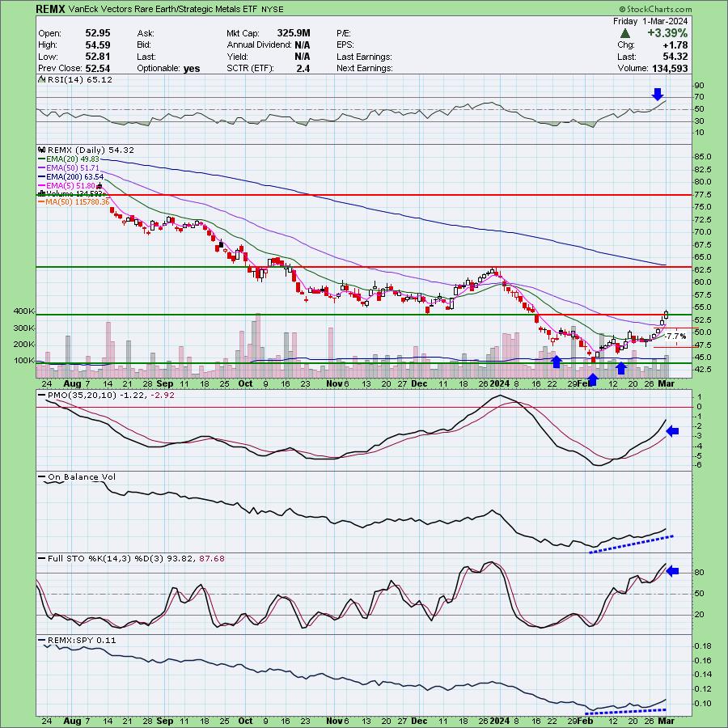Click the Oct label on the bottom axis
The width and height of the screenshot is (728, 728).
pyautogui.click(x=245, y=721)
